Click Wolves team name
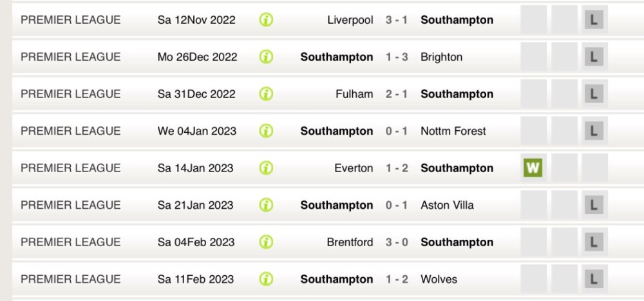The image size is (644, 301). tap(439, 279)
